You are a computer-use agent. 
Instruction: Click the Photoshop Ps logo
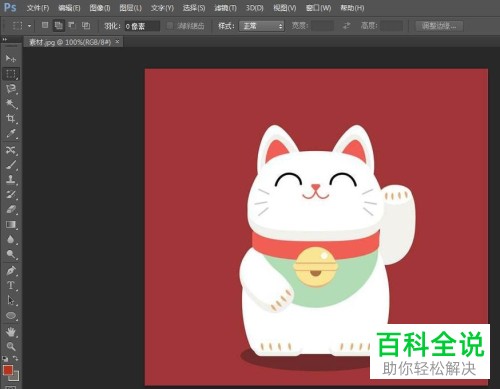pyautogui.click(x=10, y=7)
